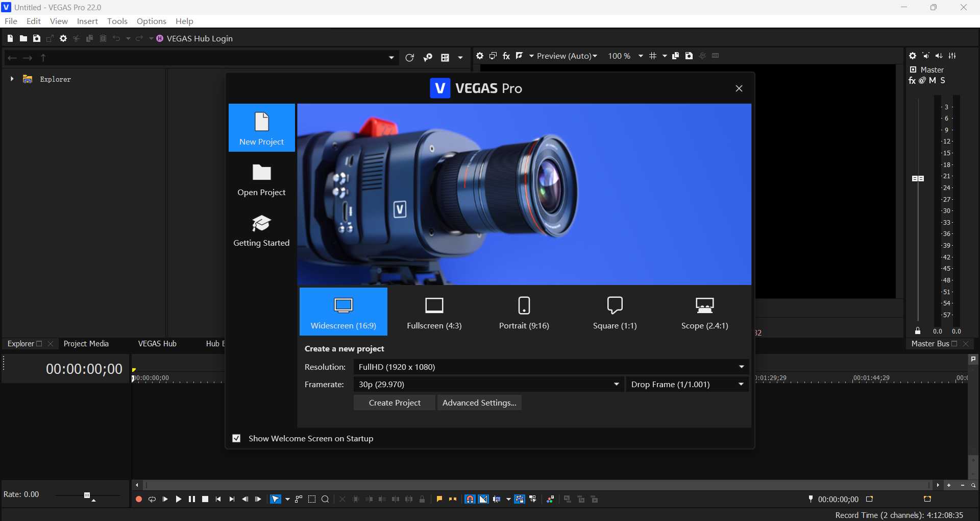Image resolution: width=980 pixels, height=521 pixels.
Task: Copy preview snapshot to clipboard
Action: point(676,56)
